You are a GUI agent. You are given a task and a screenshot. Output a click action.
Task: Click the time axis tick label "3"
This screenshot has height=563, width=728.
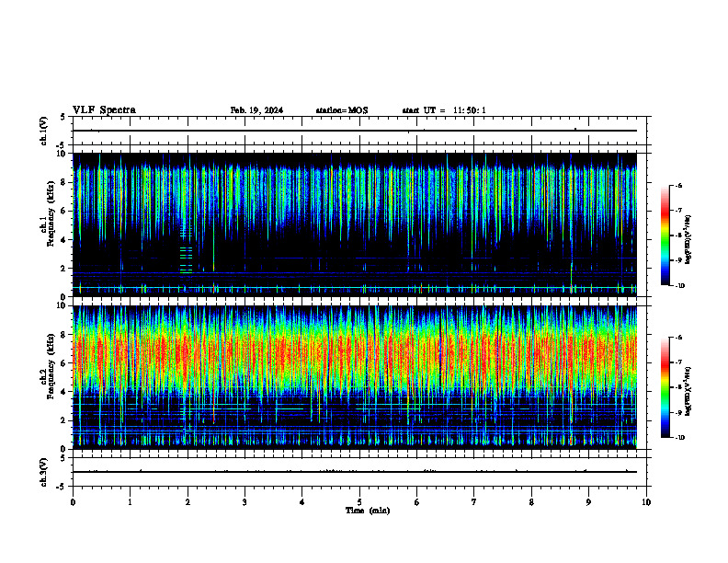[245, 502]
